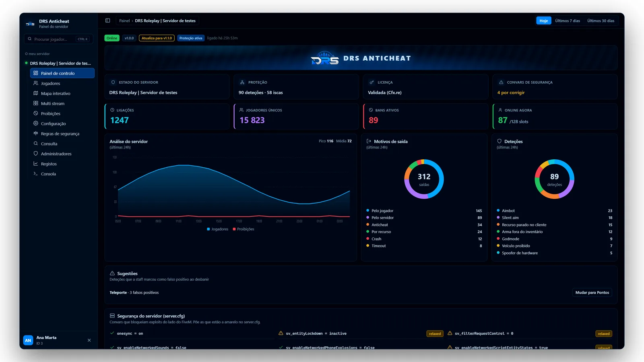Open Consulta page
The width and height of the screenshot is (644, 362).
click(x=62, y=144)
